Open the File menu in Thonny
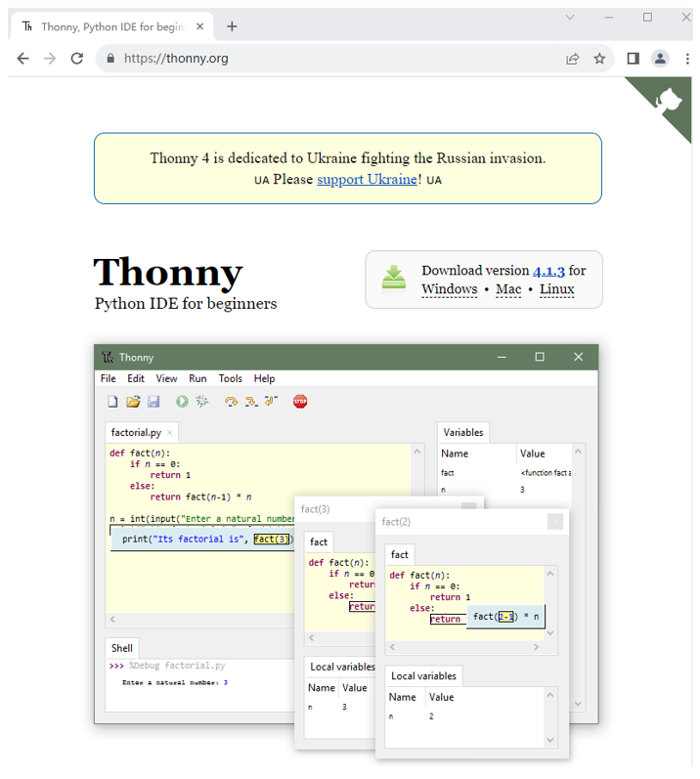Image resolution: width=700 pixels, height=779 pixels. 108,378
